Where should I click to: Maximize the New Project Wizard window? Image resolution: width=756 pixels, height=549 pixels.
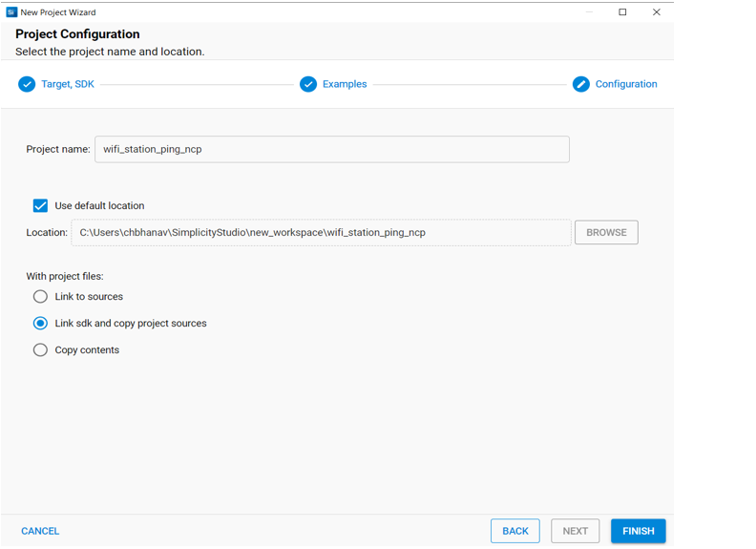[622, 12]
